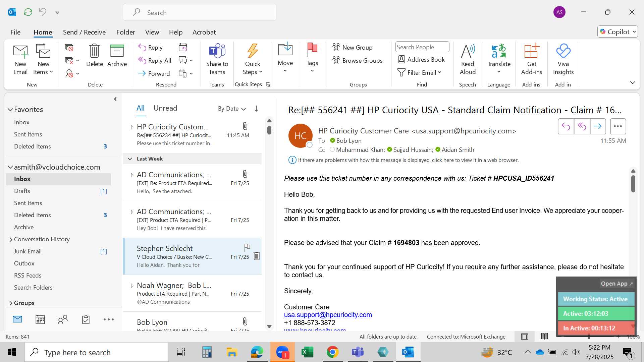Click the reading pane Reply arrow
The width and height of the screenshot is (644, 362).
click(566, 126)
